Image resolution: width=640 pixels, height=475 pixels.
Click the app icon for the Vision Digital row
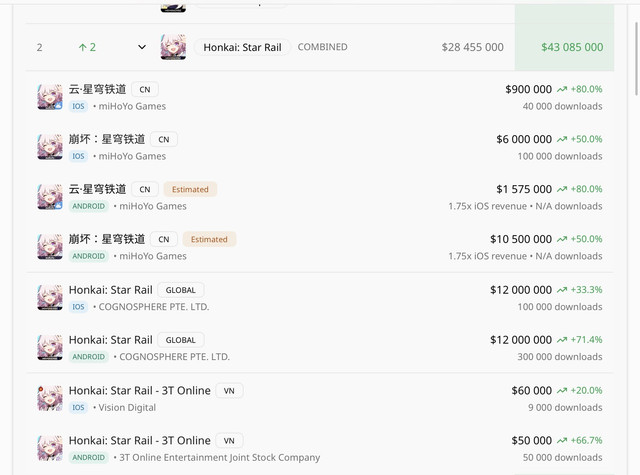point(50,398)
